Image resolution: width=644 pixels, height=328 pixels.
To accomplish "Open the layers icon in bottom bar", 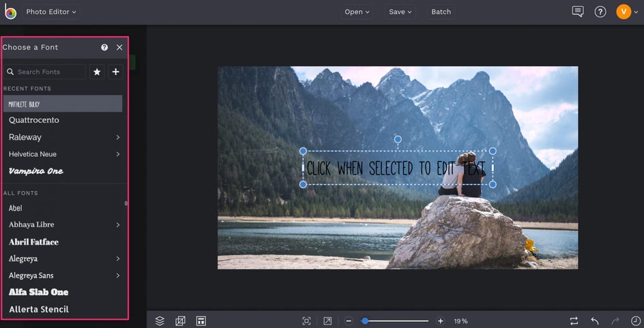I will [x=160, y=320].
